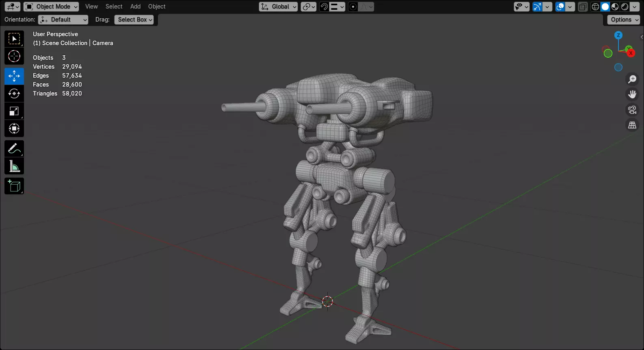This screenshot has width=644, height=350.
Task: Open Global transform orientation dropdown
Action: coord(278,7)
